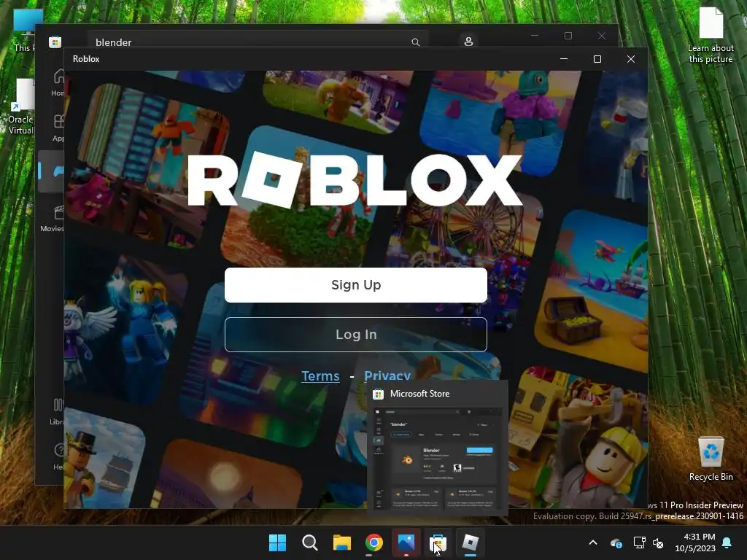The width and height of the screenshot is (747, 560).
Task: Open taskbar Search
Action: point(309,542)
